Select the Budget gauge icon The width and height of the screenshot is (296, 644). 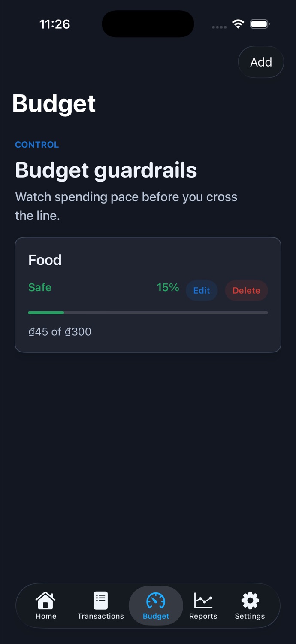pyautogui.click(x=156, y=601)
